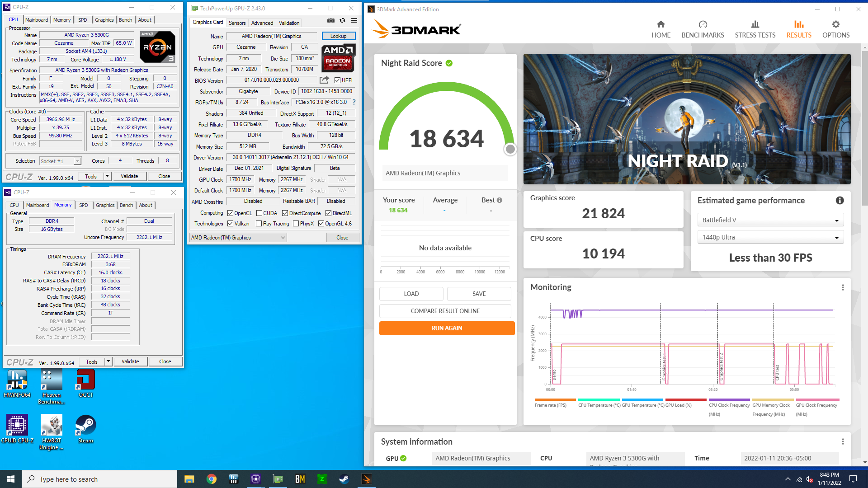Click the BIOS export share icon
Viewport: 868px width, 488px height.
coord(324,80)
